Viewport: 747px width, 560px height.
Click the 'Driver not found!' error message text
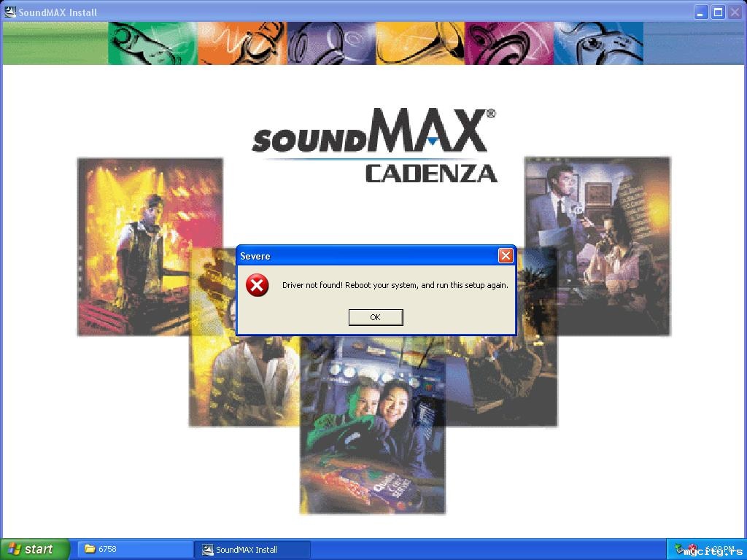click(x=395, y=285)
